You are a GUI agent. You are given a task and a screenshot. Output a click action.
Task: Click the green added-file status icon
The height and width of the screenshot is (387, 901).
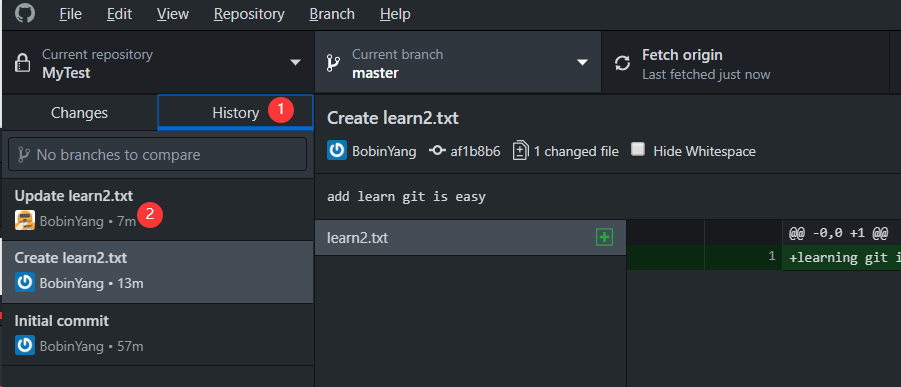tap(604, 237)
